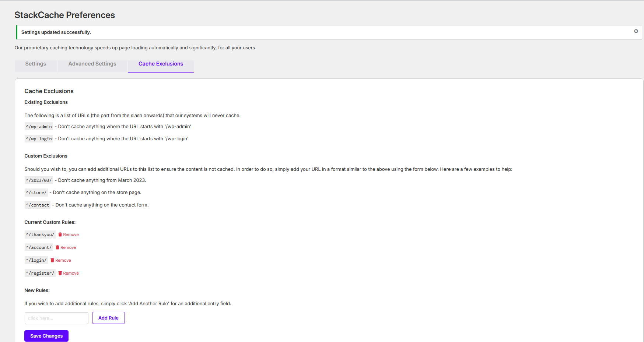Image resolution: width=644 pixels, height=342 pixels.
Task: Click the New Rules label
Action: 37,290
